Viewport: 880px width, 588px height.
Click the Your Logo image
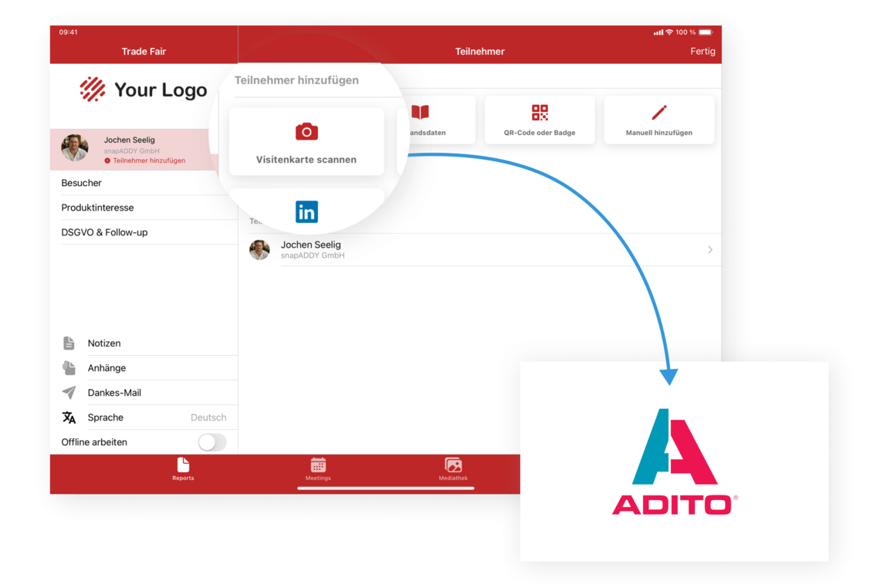(x=143, y=90)
